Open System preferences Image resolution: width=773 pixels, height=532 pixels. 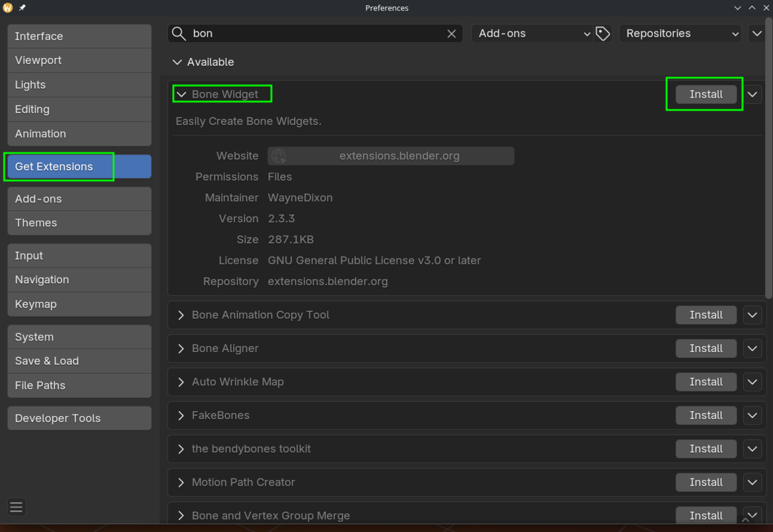coord(79,337)
